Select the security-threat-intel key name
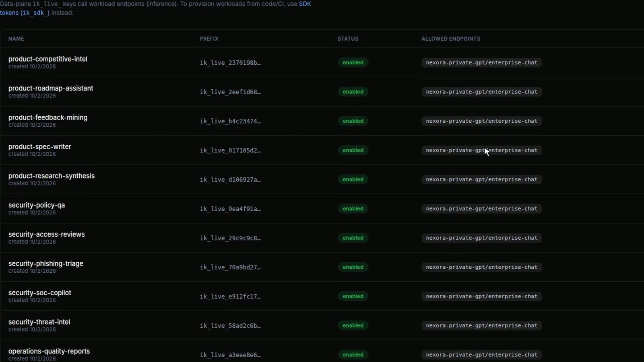 click(x=39, y=322)
